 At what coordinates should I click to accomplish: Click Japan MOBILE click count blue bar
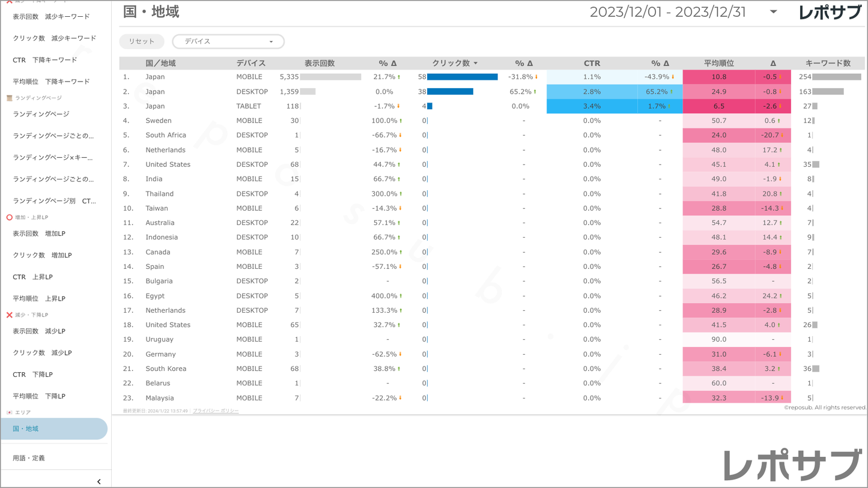tap(462, 77)
